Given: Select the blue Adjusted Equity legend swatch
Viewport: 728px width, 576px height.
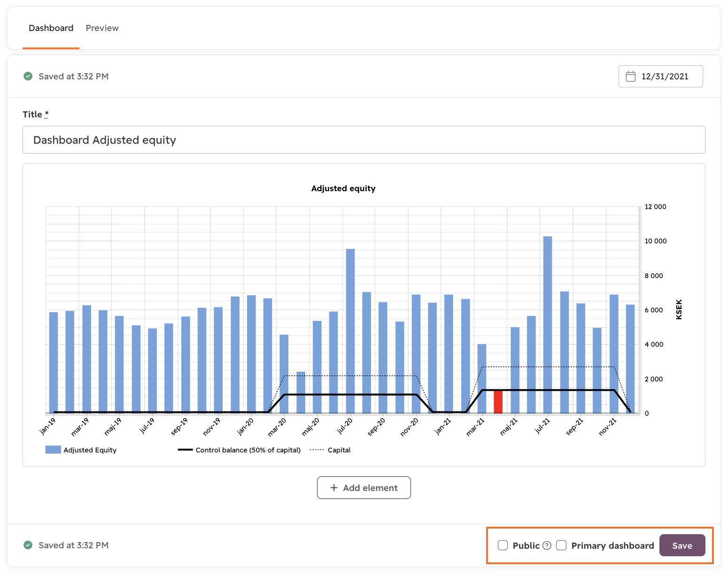Looking at the screenshot, I should pos(53,450).
